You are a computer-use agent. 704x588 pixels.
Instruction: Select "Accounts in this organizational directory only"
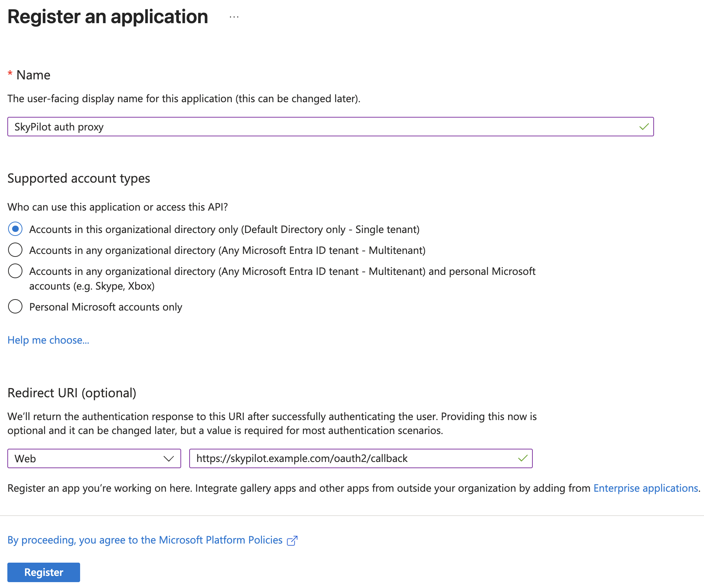click(x=15, y=229)
